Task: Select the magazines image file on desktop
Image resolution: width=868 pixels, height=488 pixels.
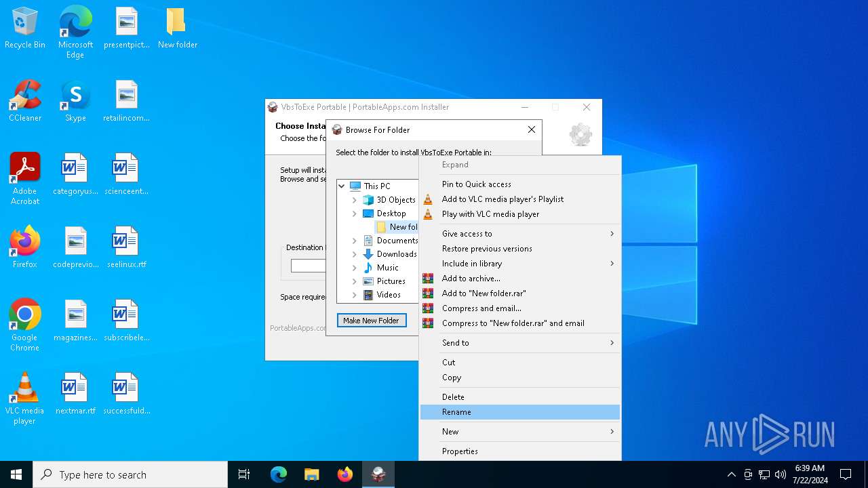Action: pyautogui.click(x=75, y=321)
